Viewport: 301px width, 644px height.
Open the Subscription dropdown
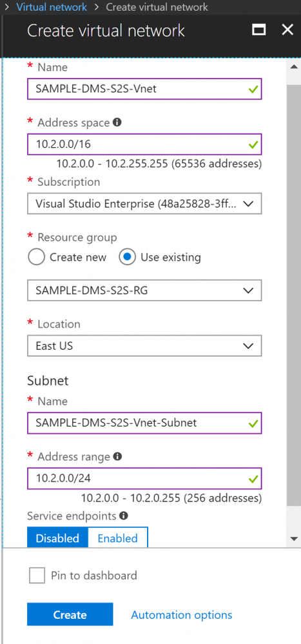click(144, 204)
